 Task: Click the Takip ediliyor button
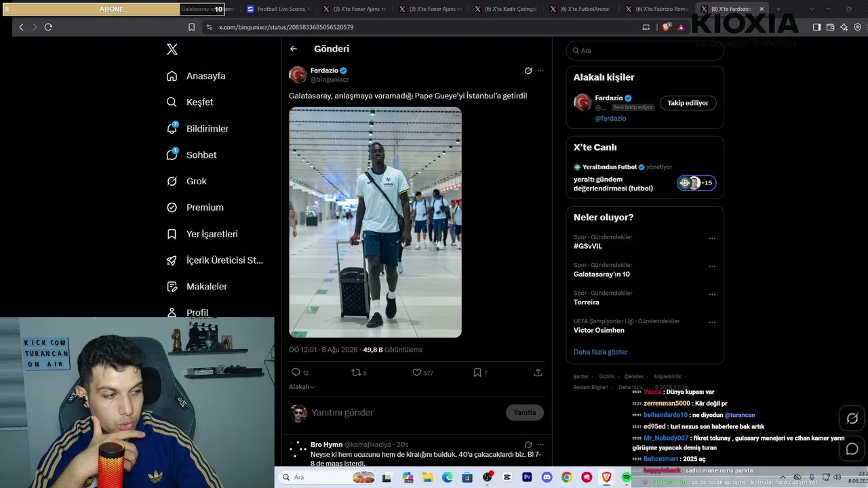(x=688, y=103)
